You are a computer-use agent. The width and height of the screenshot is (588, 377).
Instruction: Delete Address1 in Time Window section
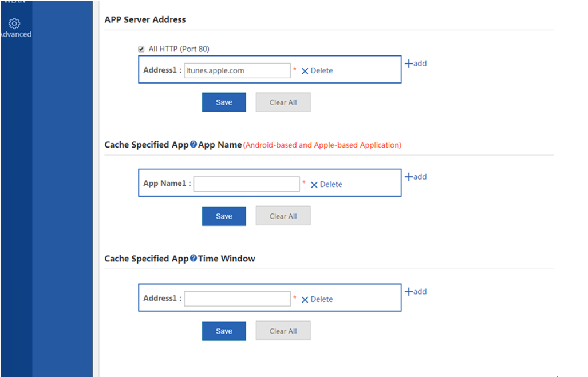pyautogui.click(x=317, y=299)
